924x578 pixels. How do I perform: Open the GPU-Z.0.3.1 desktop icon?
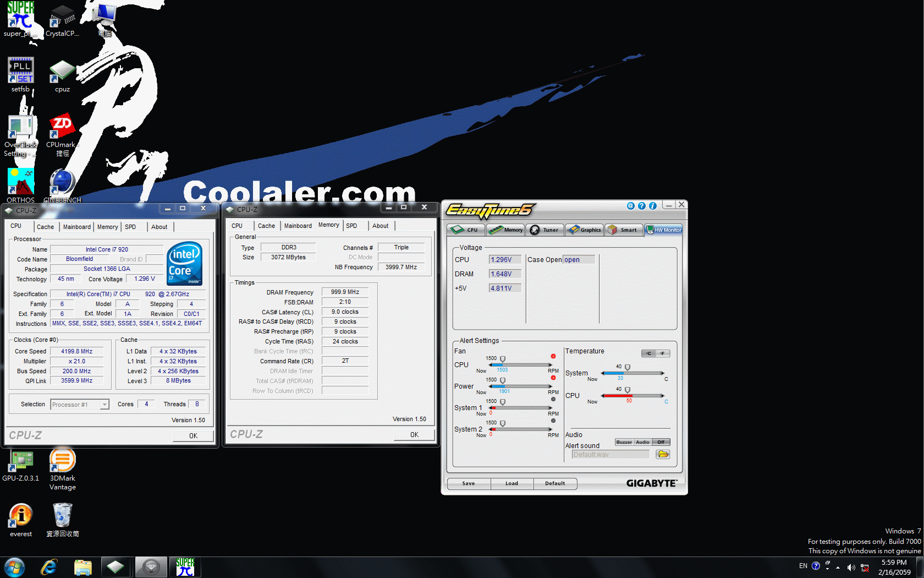20,466
